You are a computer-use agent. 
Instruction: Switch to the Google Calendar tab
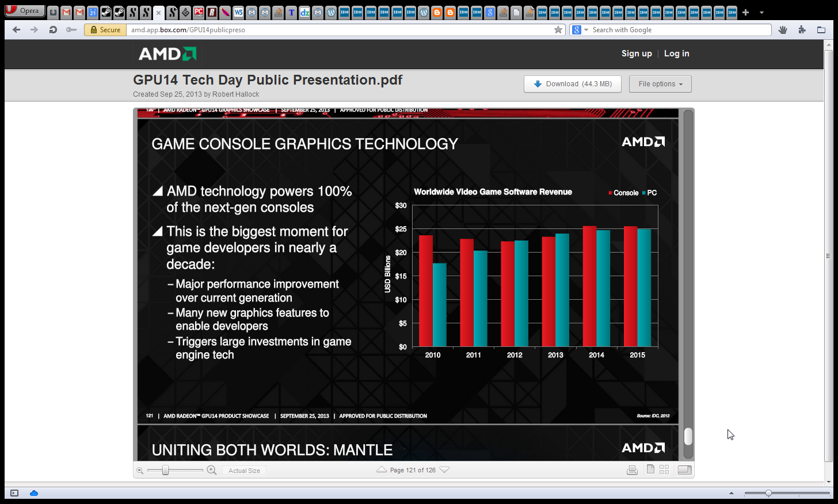click(x=93, y=12)
